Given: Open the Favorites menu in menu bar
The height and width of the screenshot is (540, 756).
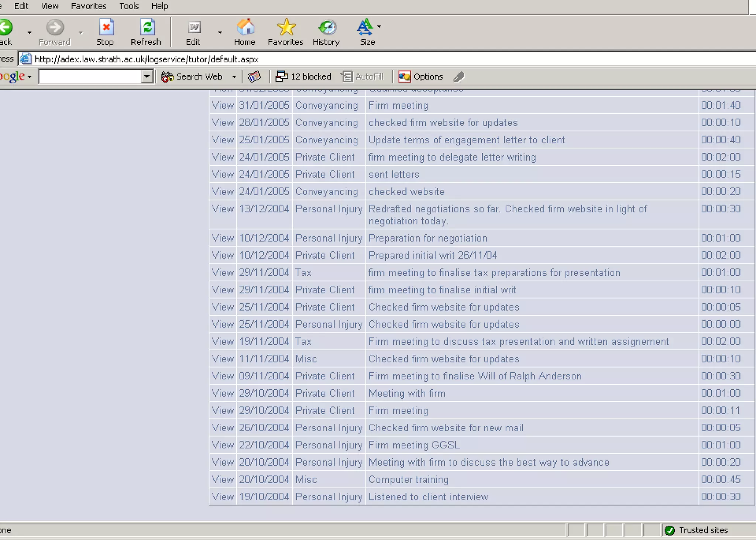Looking at the screenshot, I should click(89, 6).
